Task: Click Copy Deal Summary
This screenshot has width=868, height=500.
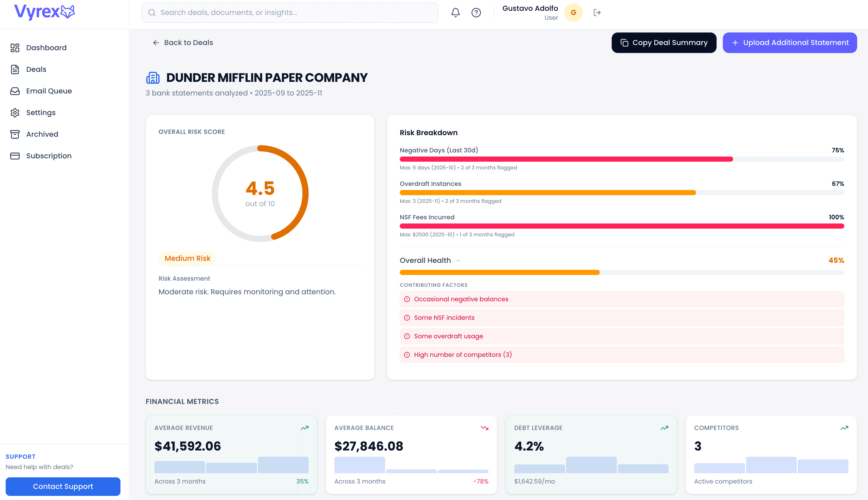Action: (663, 42)
